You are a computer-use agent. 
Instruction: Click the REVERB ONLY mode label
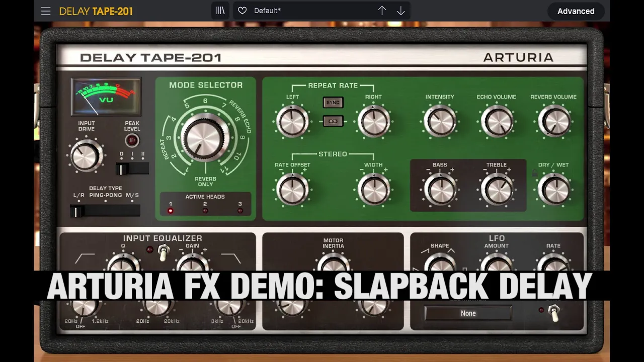click(205, 182)
